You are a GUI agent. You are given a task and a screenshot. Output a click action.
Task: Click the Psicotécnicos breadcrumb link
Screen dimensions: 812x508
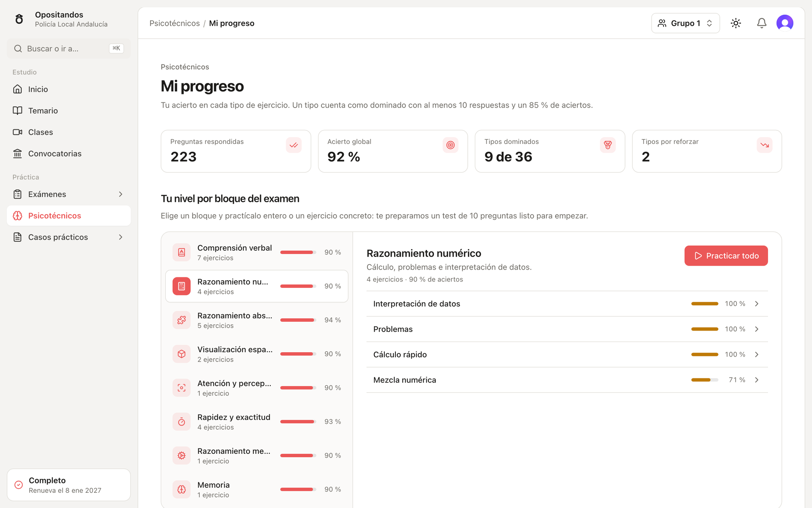(x=174, y=23)
